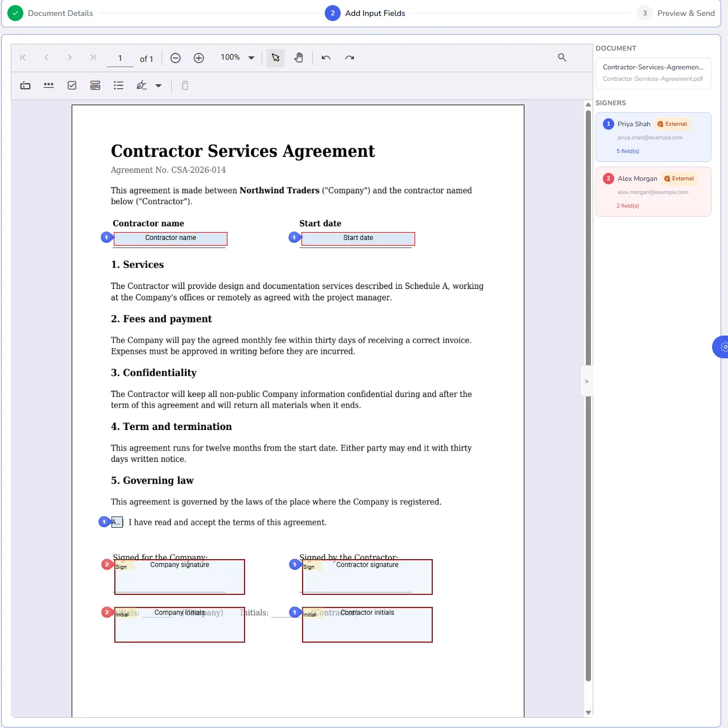Screen dimensions: 728x728
Task: Select the Company initials field
Action: (x=180, y=624)
